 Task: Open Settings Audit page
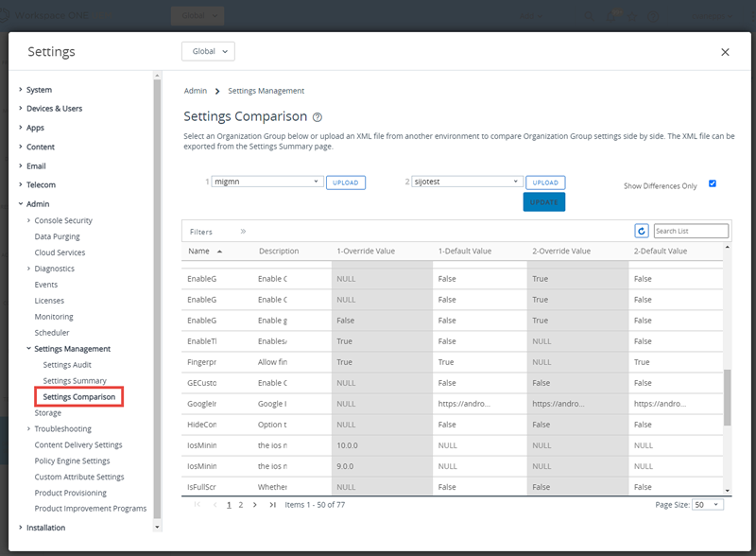(67, 365)
